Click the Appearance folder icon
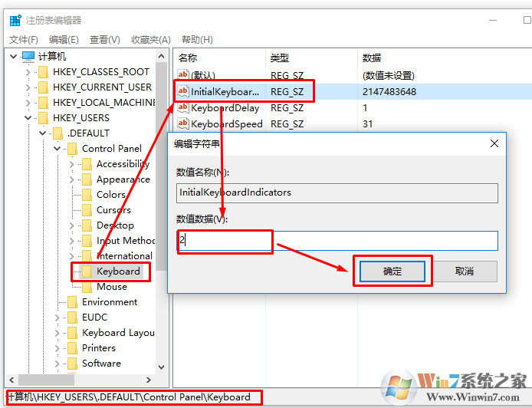The width and height of the screenshot is (532, 408). pyautogui.click(x=87, y=179)
